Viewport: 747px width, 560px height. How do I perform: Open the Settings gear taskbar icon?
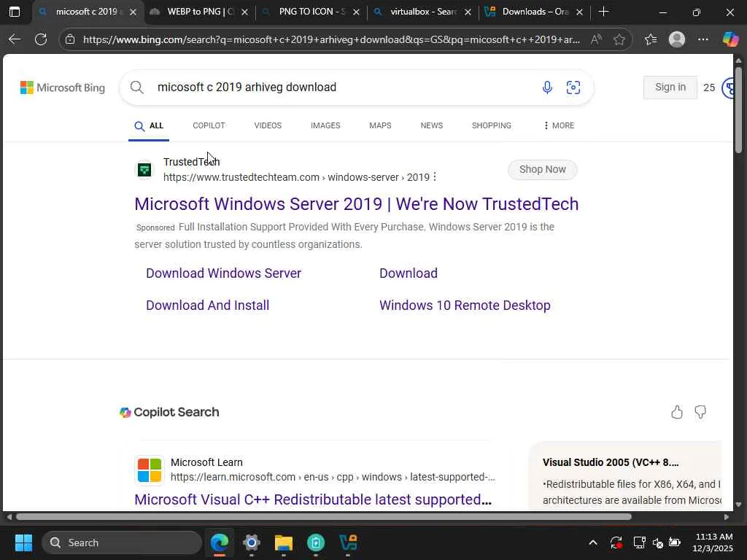(x=252, y=542)
